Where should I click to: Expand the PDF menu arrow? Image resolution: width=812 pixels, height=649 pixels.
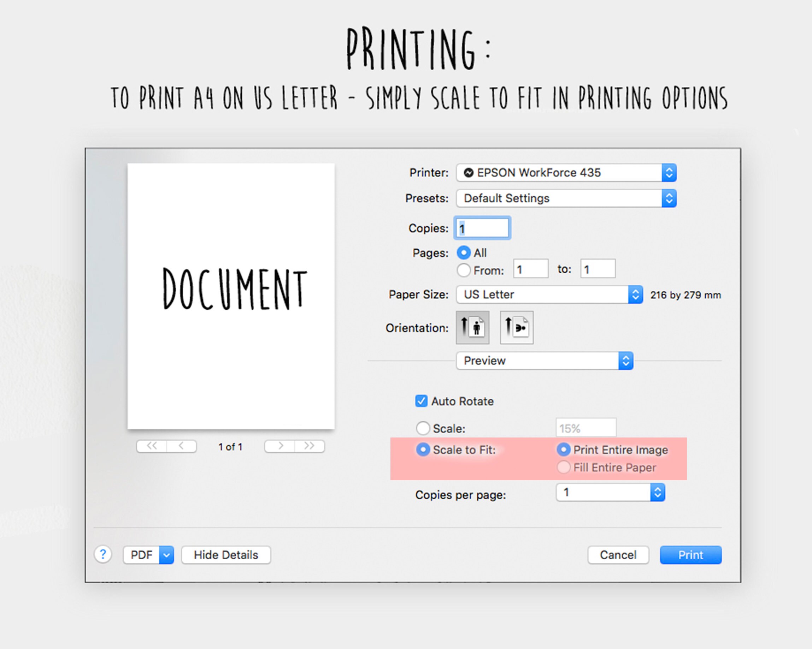166,555
